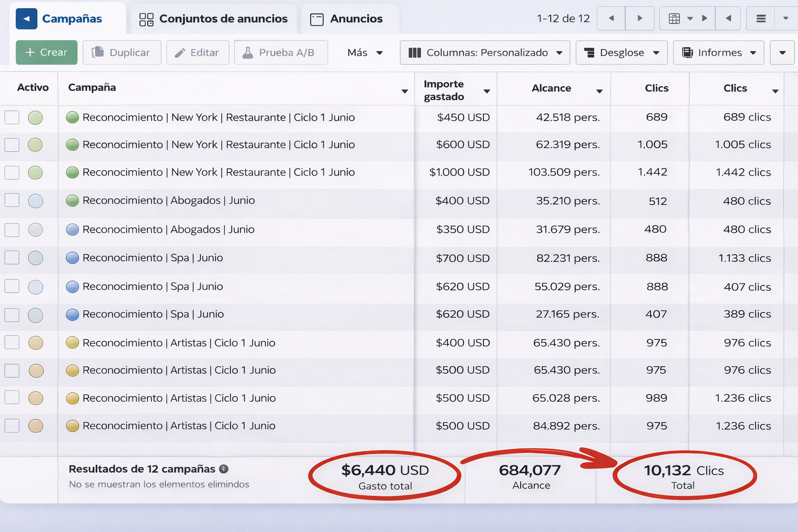The width and height of the screenshot is (798, 532).
Task: Click the green Crear button
Action: tap(46, 52)
